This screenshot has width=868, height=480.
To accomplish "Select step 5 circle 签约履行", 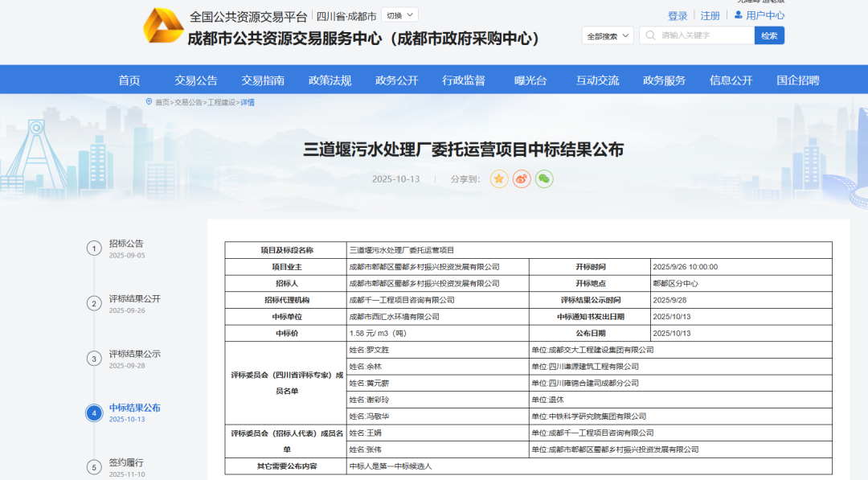I will [x=94, y=467].
